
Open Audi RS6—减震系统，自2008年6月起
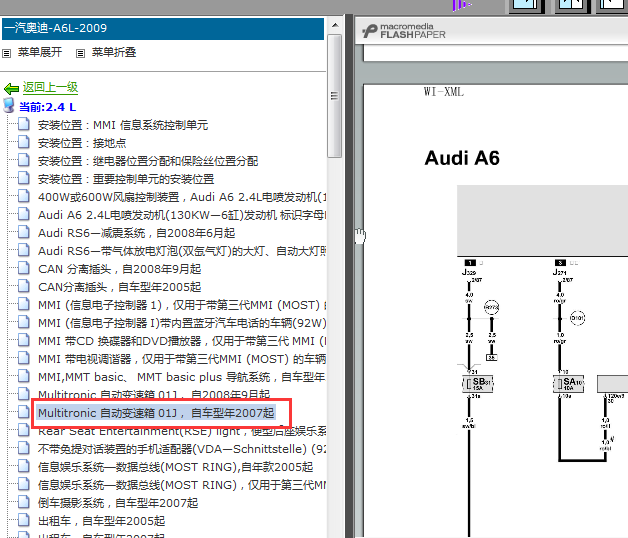point(137,233)
